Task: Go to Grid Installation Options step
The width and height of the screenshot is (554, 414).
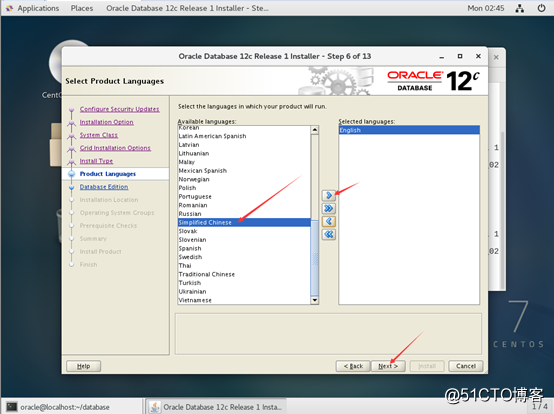Action: click(x=115, y=148)
